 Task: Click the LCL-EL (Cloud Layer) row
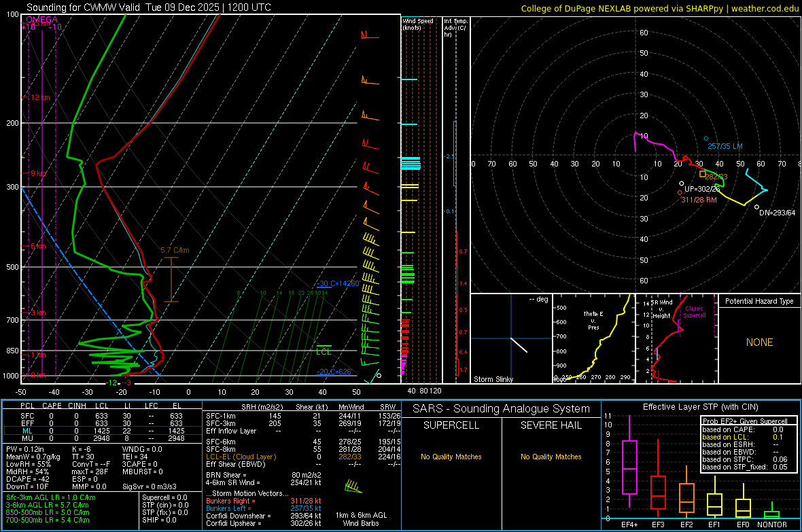[303, 457]
